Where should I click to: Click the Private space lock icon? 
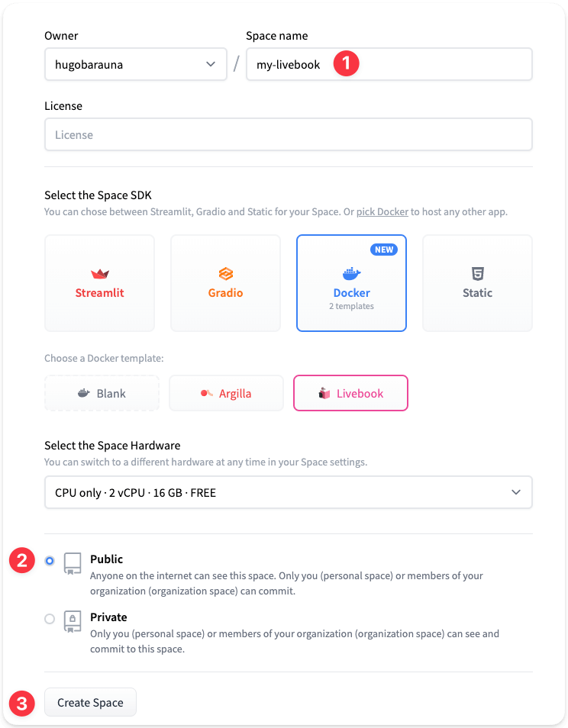point(73,622)
